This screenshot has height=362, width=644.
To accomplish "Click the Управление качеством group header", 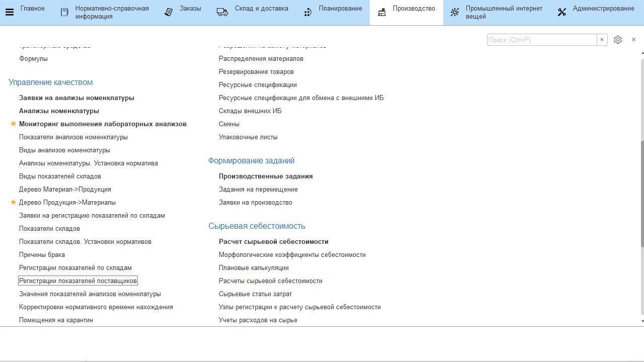I will pyautogui.click(x=50, y=82).
